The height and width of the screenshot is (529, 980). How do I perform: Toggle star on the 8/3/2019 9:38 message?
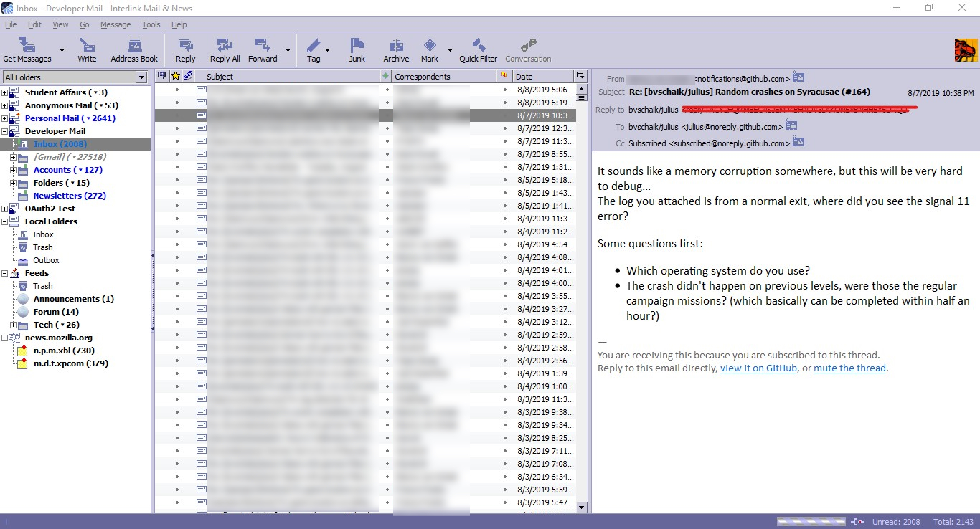(176, 412)
